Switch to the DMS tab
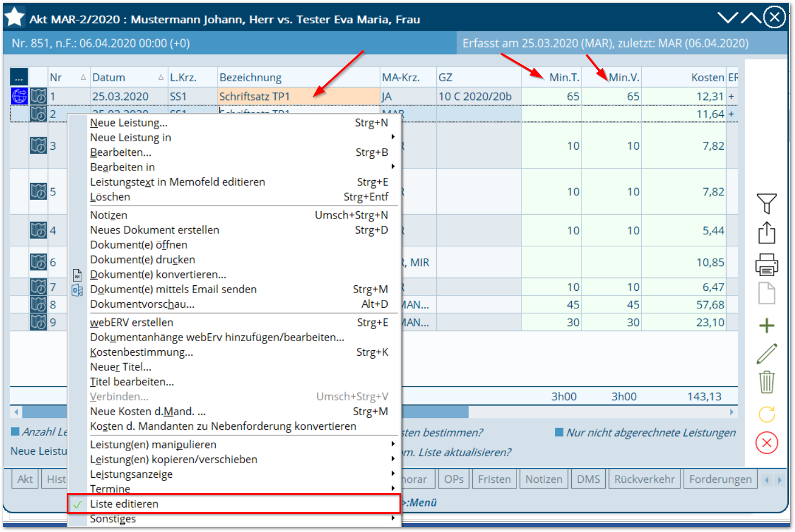Screen dimensions: 795x532 tap(589, 479)
